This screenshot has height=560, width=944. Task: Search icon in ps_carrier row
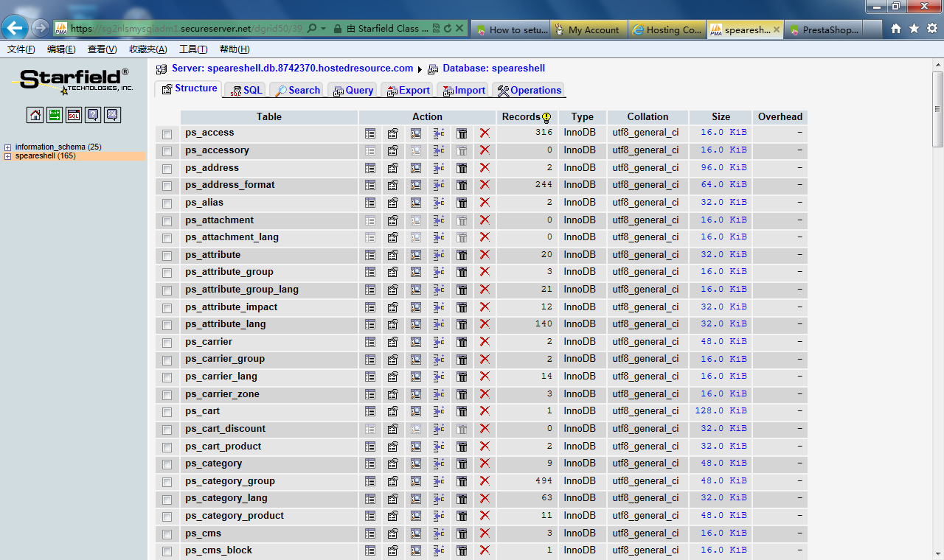click(416, 342)
